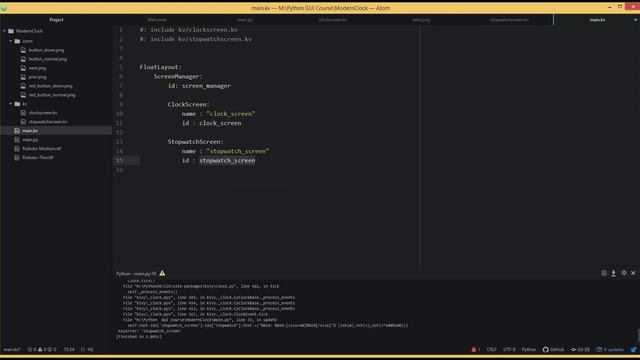Open main.py in the project tree
Viewport: 640px width, 360px height.
point(30,140)
